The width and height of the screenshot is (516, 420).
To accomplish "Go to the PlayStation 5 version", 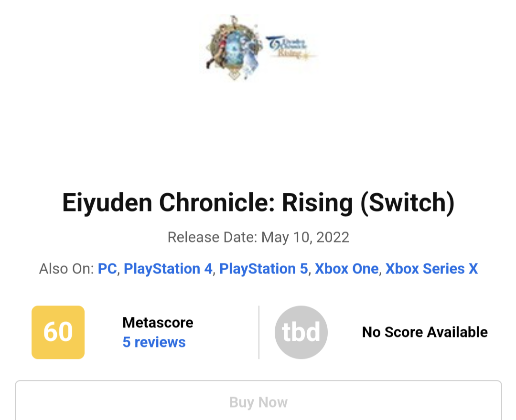I will tap(263, 269).
